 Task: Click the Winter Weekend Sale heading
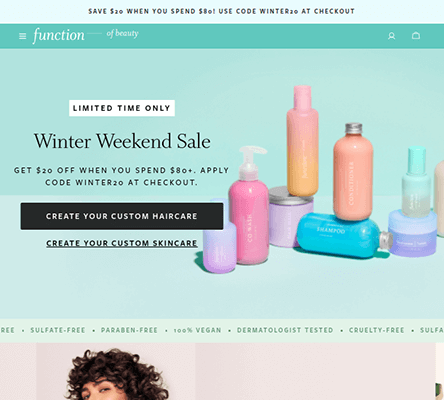coord(122,141)
